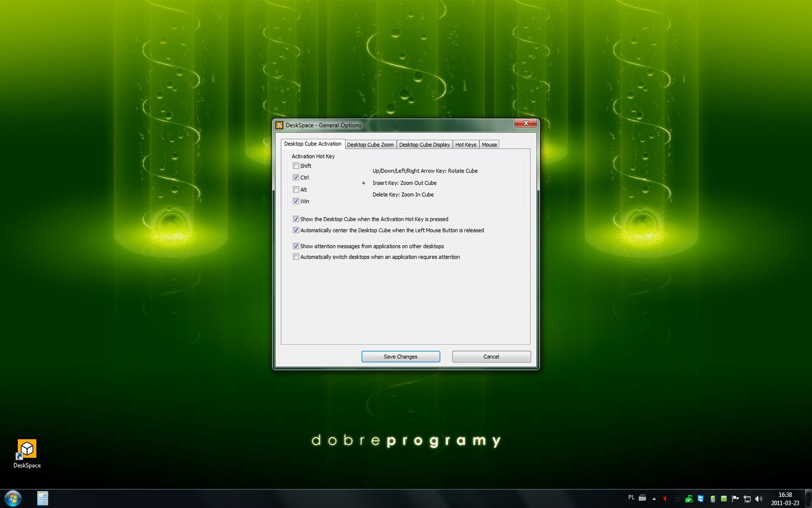Screen dimensions: 812x508
Task: Click the red arrow tray icon
Action: click(x=665, y=499)
